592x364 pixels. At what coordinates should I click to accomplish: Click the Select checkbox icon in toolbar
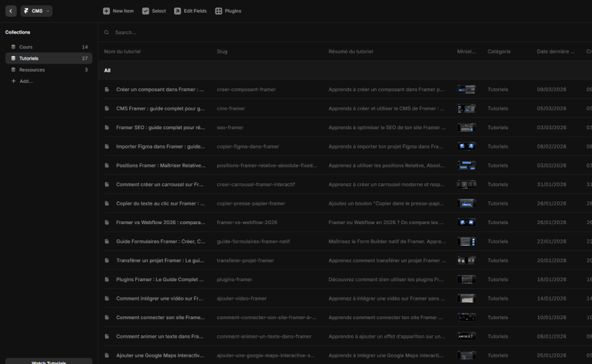coord(145,11)
